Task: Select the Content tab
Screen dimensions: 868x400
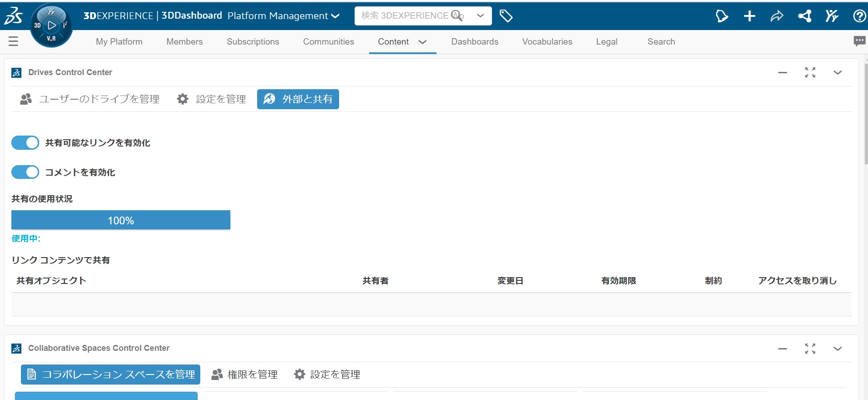Action: 393,41
